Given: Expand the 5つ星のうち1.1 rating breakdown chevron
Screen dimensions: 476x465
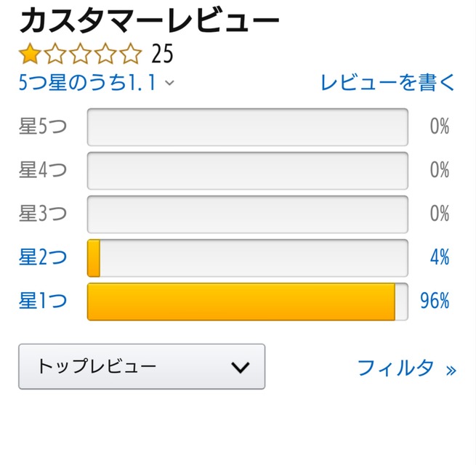Looking at the screenshot, I should [x=170, y=83].
